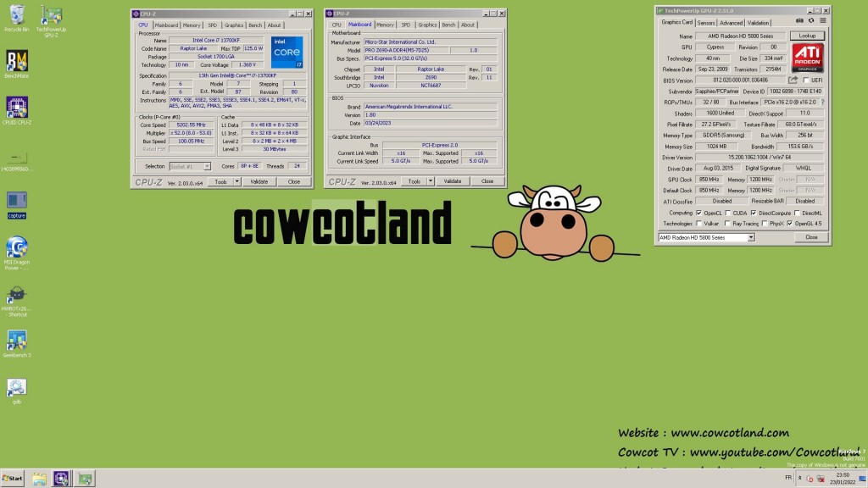This screenshot has width=868, height=488.
Task: Toggle the DirectCompute checkbox
Action: (754, 213)
